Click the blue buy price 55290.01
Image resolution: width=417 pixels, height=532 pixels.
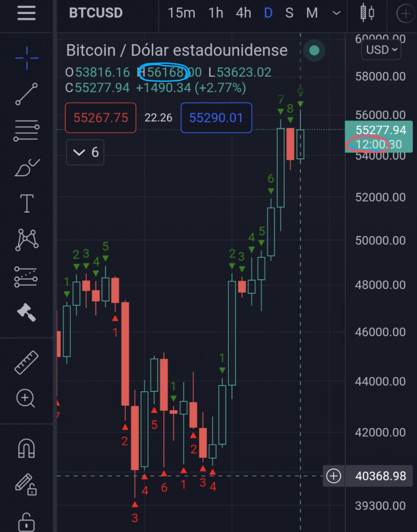(x=216, y=117)
